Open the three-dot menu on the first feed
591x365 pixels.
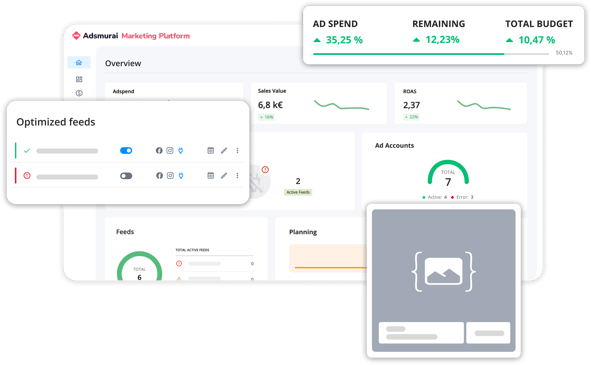[237, 150]
